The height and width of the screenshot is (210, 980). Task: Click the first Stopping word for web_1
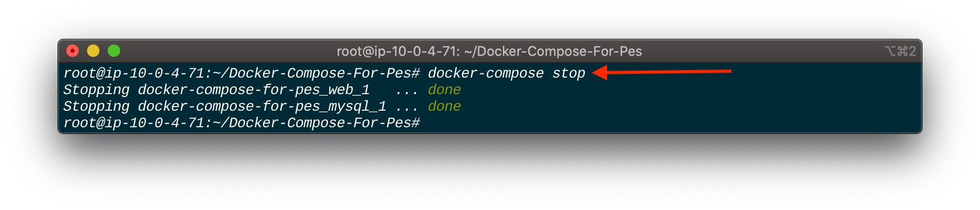click(96, 90)
